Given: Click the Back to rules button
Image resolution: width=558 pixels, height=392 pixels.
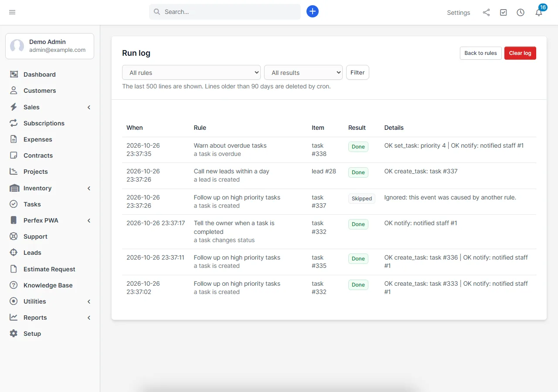Looking at the screenshot, I should tap(481, 53).
